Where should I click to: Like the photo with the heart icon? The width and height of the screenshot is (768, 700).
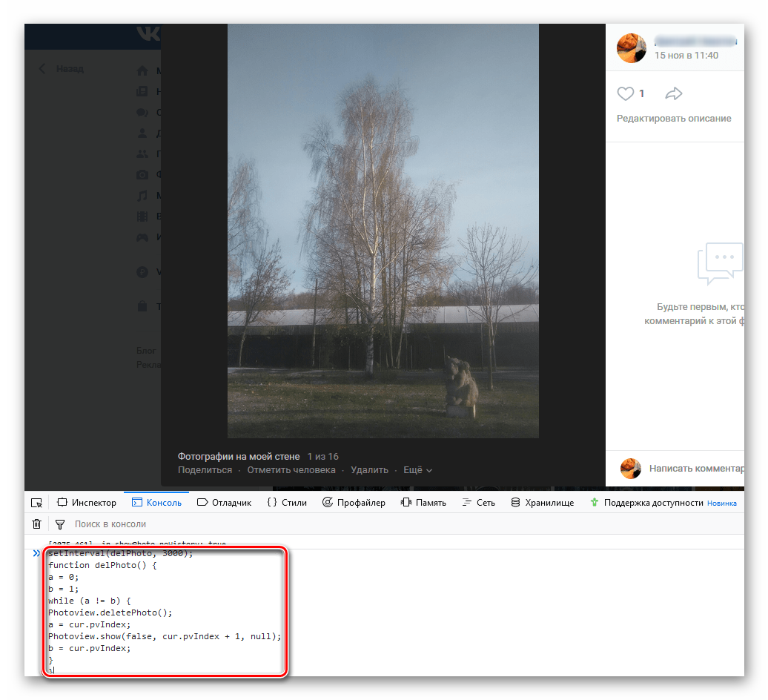(x=626, y=93)
